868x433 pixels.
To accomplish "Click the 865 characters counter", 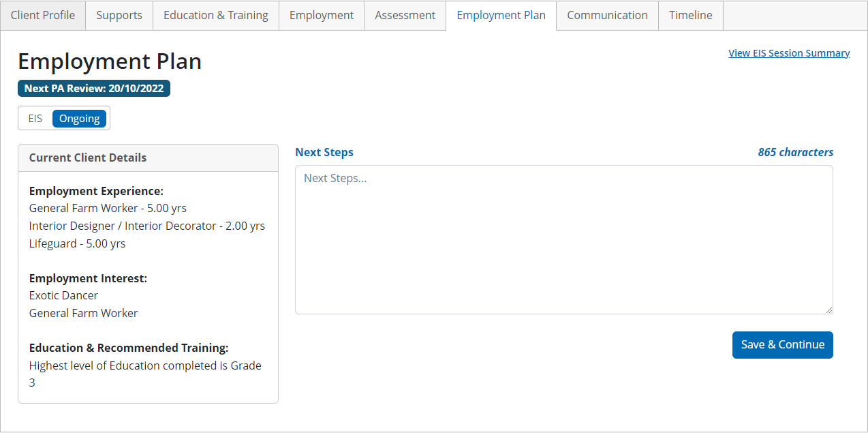I will tap(795, 153).
